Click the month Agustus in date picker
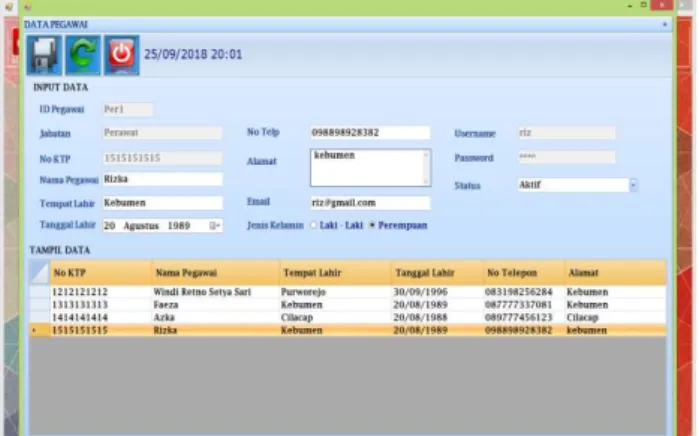Image resolution: width=699 pixels, height=436 pixels. (141, 226)
